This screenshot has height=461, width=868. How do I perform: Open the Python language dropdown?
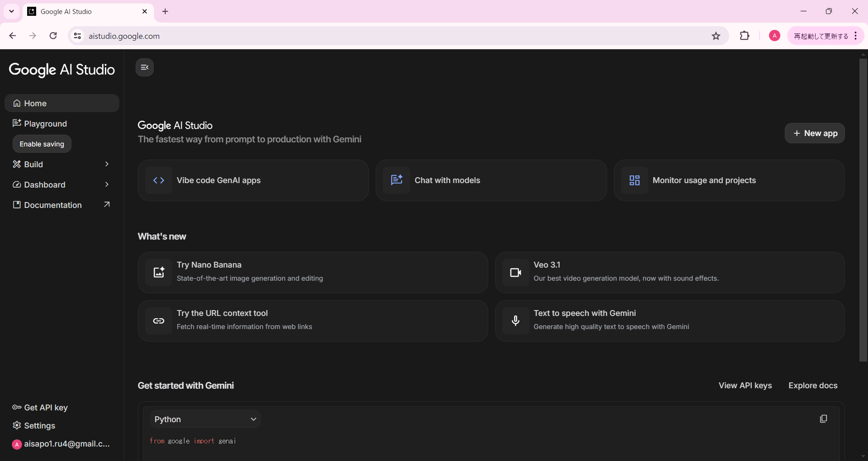coord(205,419)
